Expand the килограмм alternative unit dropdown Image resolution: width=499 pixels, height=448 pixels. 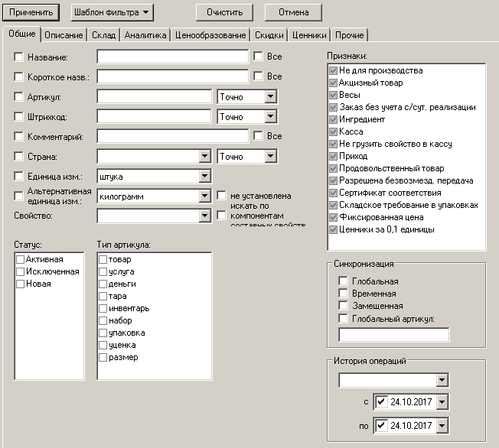[x=204, y=196]
